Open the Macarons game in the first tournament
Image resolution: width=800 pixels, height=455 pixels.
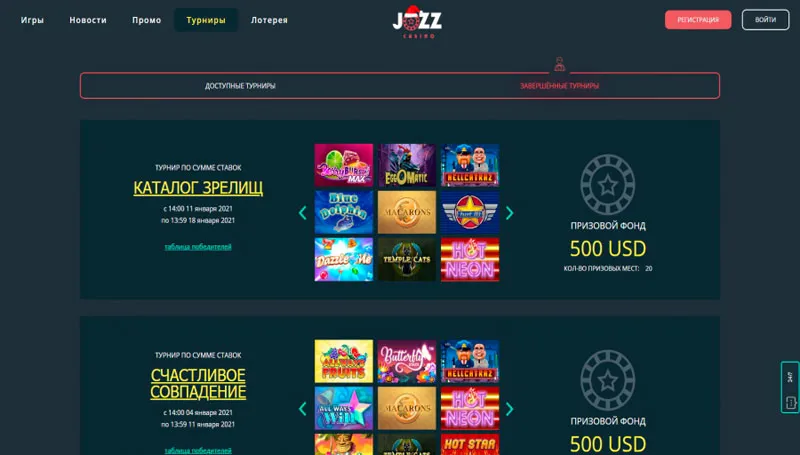coord(407,212)
